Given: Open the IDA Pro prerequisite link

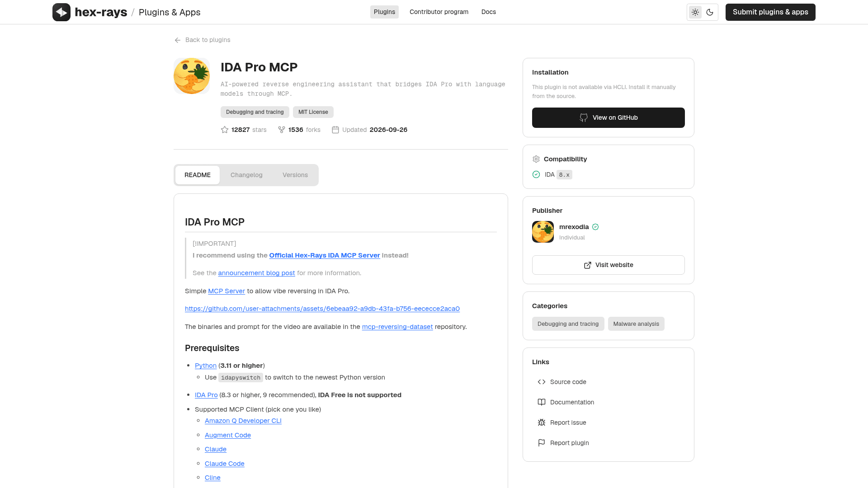Looking at the screenshot, I should pyautogui.click(x=206, y=395).
